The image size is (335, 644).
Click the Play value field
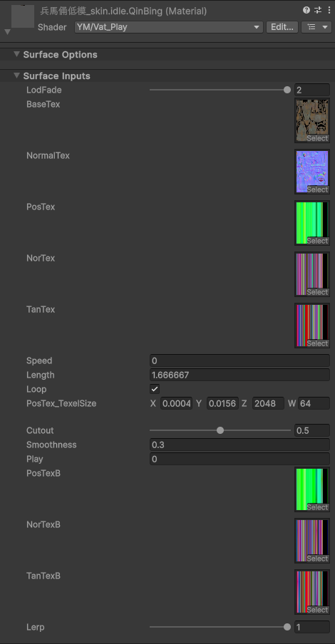[239, 459]
